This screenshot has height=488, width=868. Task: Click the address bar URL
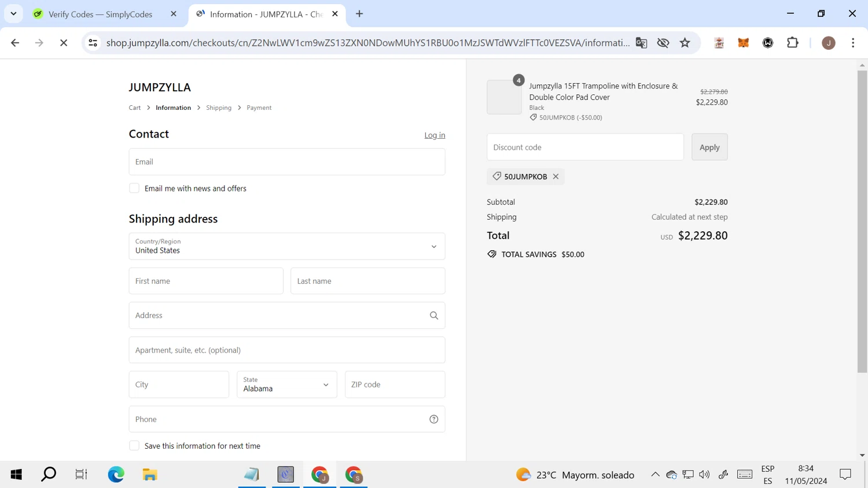click(x=368, y=43)
